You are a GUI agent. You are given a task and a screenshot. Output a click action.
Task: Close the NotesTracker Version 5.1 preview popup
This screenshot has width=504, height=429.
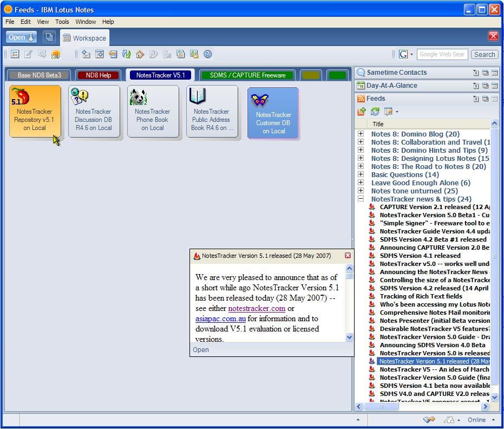[x=348, y=255]
